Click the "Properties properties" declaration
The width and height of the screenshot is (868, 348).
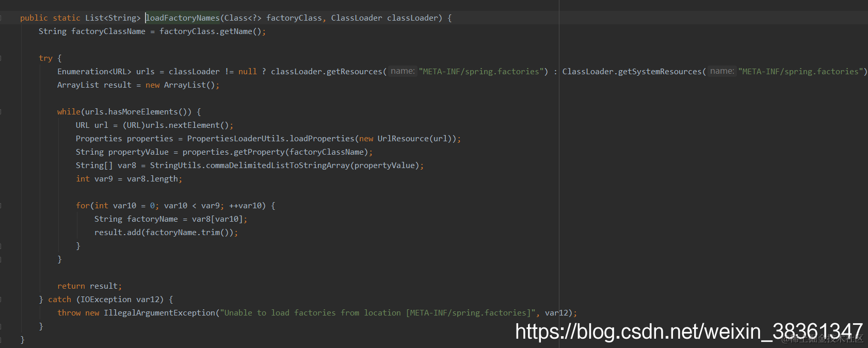pyautogui.click(x=124, y=139)
